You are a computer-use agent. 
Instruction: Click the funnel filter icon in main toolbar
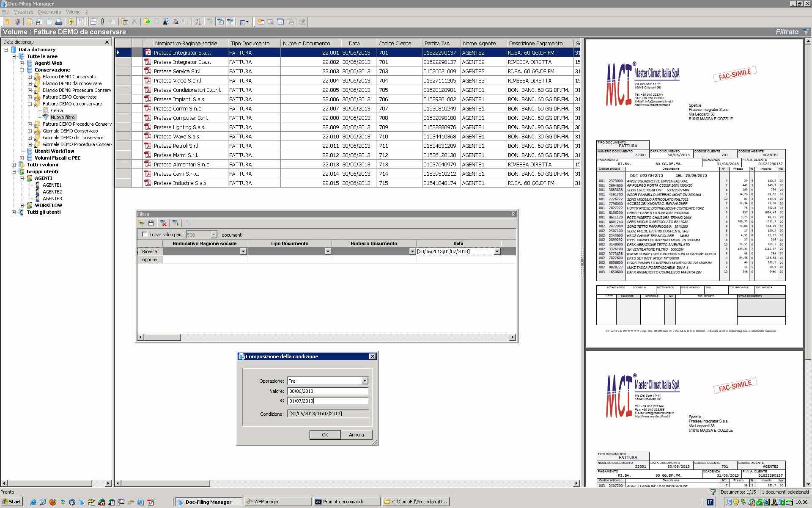(230, 22)
